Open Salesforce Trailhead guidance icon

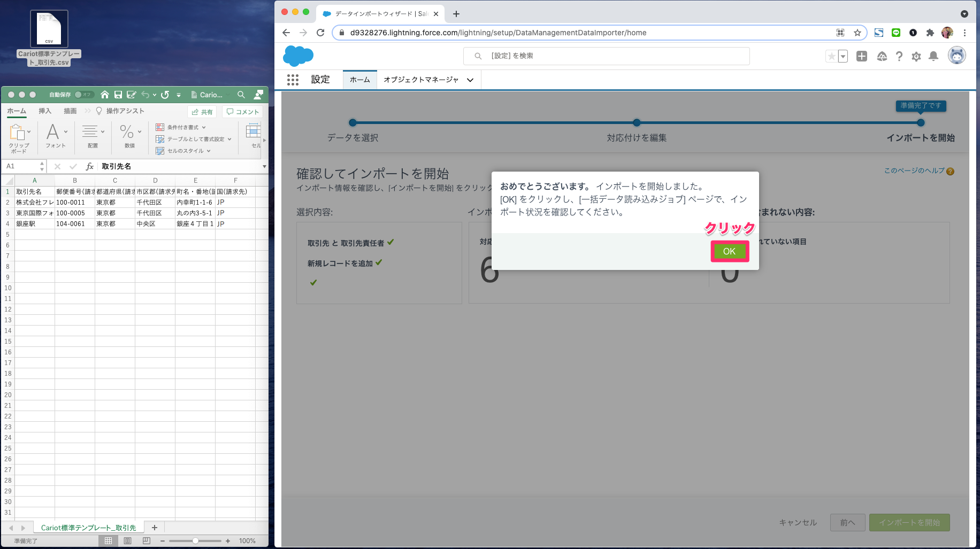(882, 56)
